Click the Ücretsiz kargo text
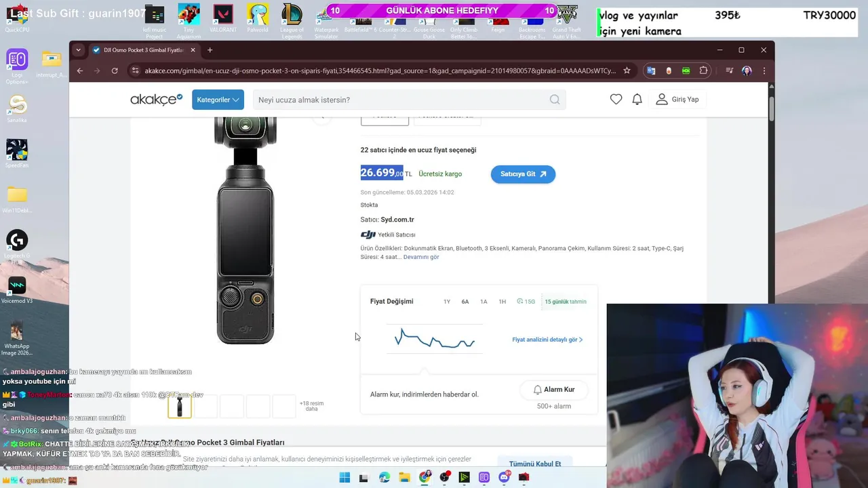Viewport: 868px width, 488px height. pyautogui.click(x=440, y=174)
